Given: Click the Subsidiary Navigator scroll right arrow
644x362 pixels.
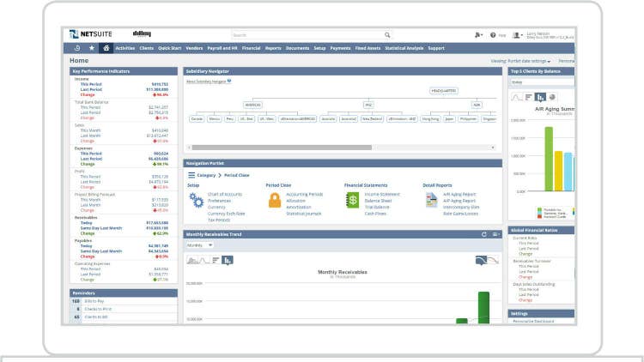Looking at the screenshot, I should (493, 148).
